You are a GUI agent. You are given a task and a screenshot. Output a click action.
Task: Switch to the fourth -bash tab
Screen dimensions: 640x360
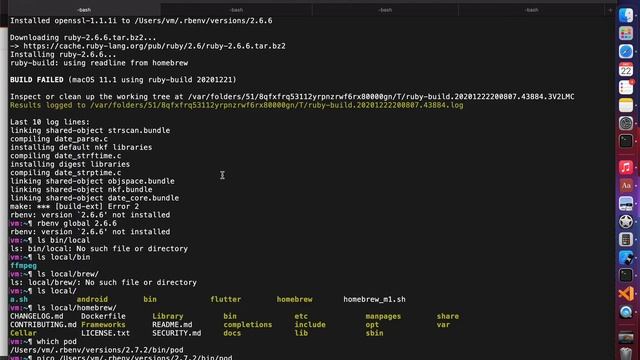pyautogui.click(x=531, y=10)
